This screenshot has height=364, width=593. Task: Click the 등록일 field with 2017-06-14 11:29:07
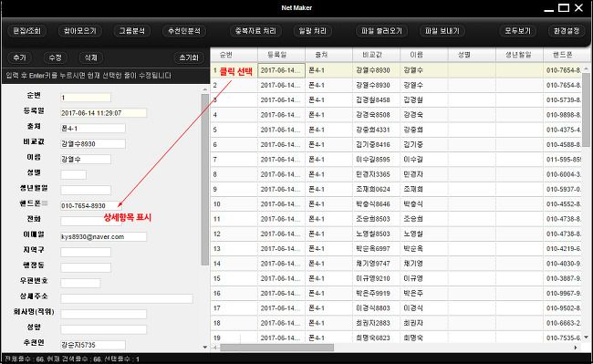pos(103,112)
